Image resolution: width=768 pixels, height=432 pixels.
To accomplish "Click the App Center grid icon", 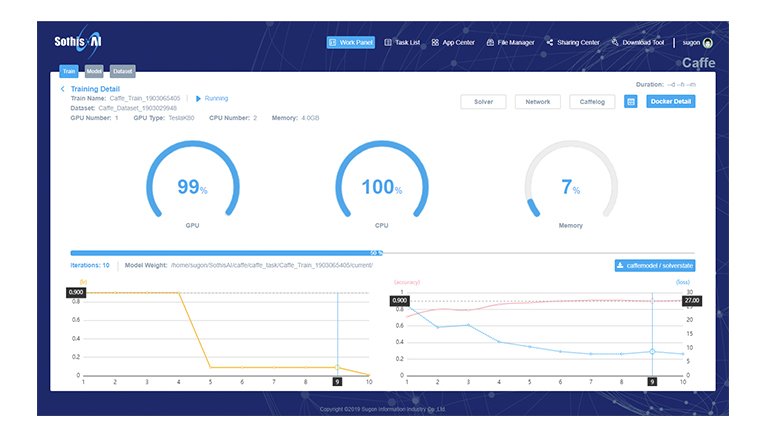I will coord(435,43).
